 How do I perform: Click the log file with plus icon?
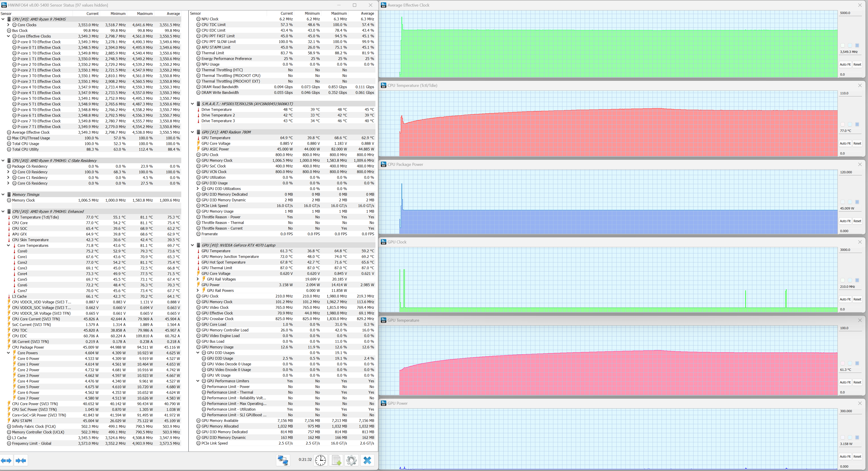[336, 460]
